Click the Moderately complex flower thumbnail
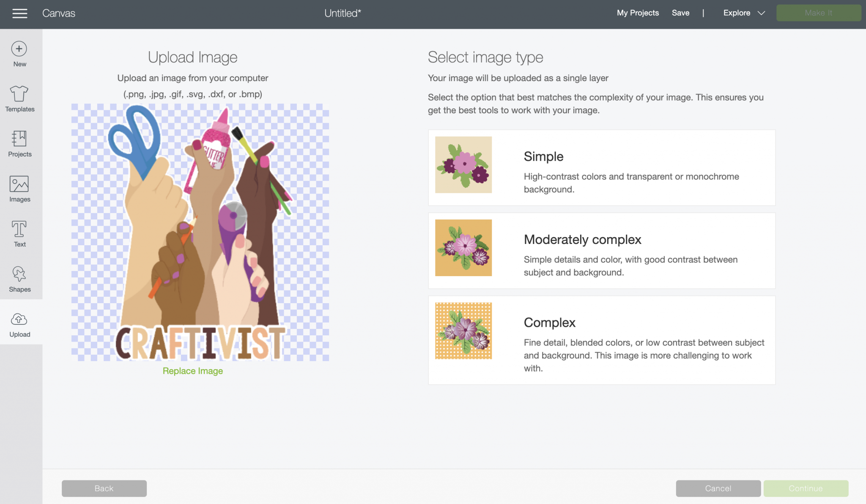This screenshot has height=504, width=866. coord(463,248)
